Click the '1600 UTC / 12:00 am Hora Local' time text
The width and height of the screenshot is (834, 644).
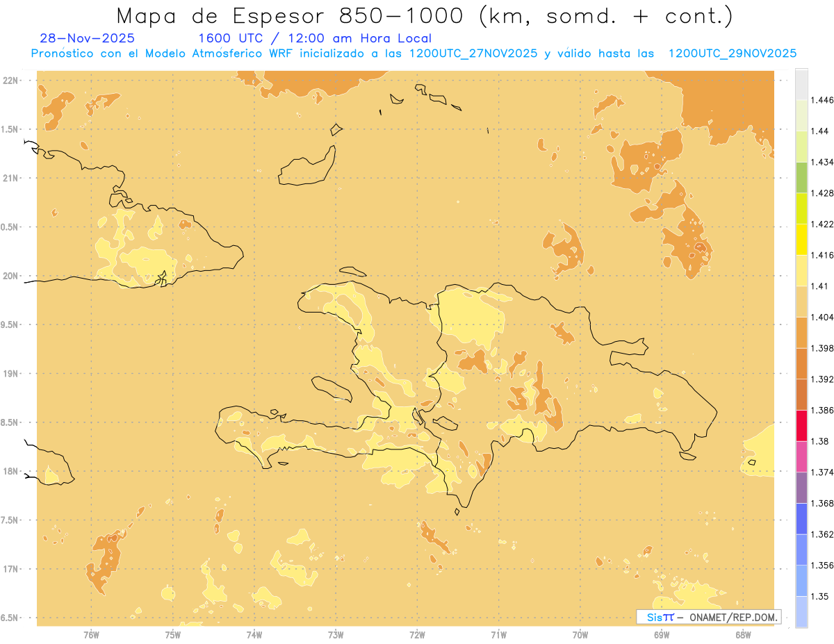315,38
